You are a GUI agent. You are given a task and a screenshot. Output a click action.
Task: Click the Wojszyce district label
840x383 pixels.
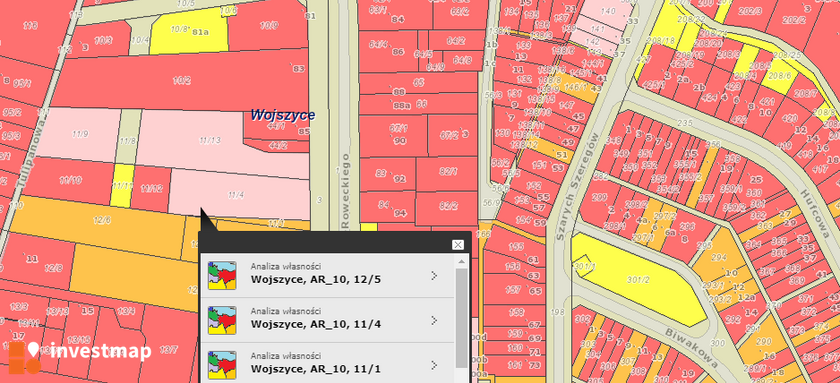point(283,115)
